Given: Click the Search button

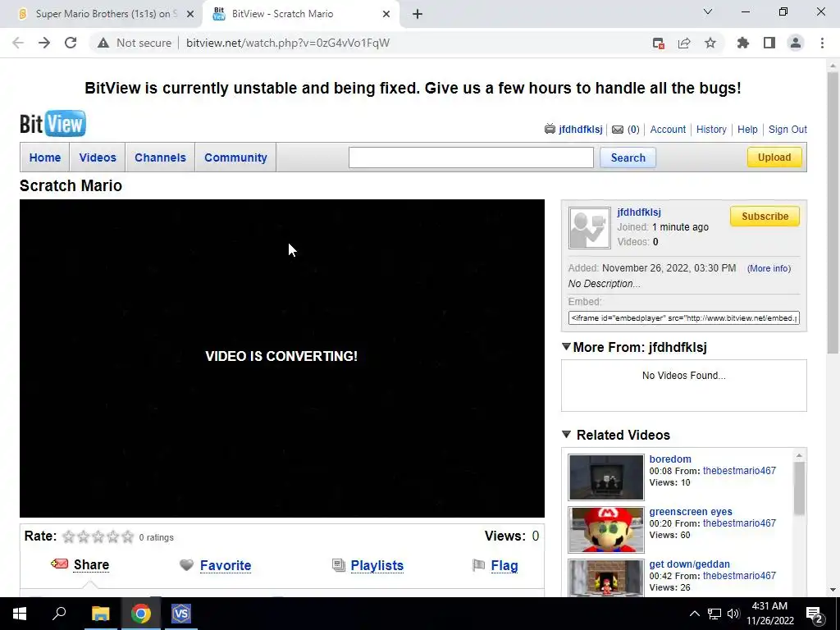Looking at the screenshot, I should point(628,157).
